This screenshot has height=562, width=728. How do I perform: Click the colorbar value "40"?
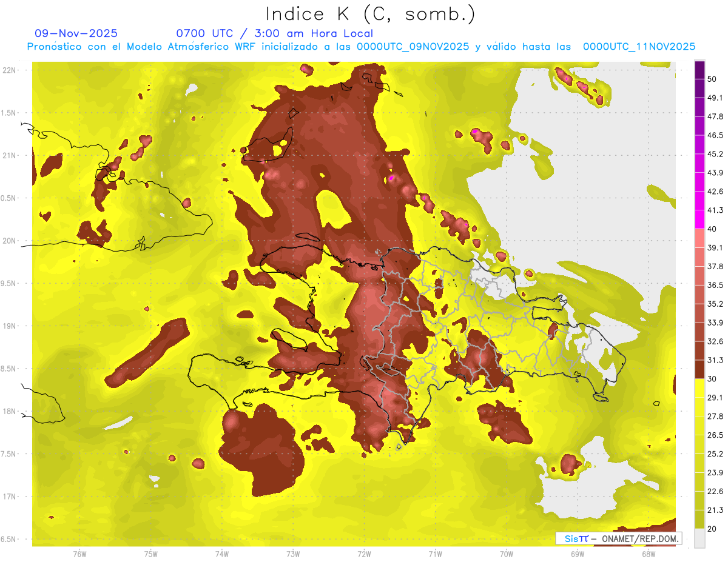click(x=712, y=229)
